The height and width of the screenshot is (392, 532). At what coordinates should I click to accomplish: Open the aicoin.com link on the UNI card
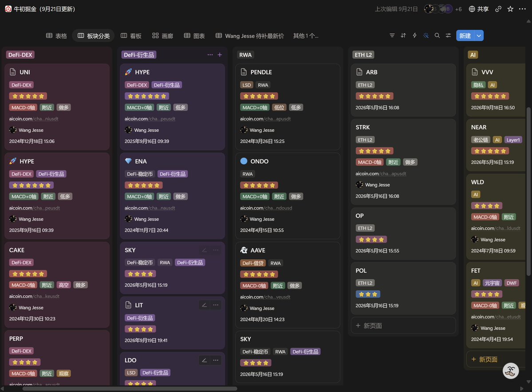(x=34, y=119)
